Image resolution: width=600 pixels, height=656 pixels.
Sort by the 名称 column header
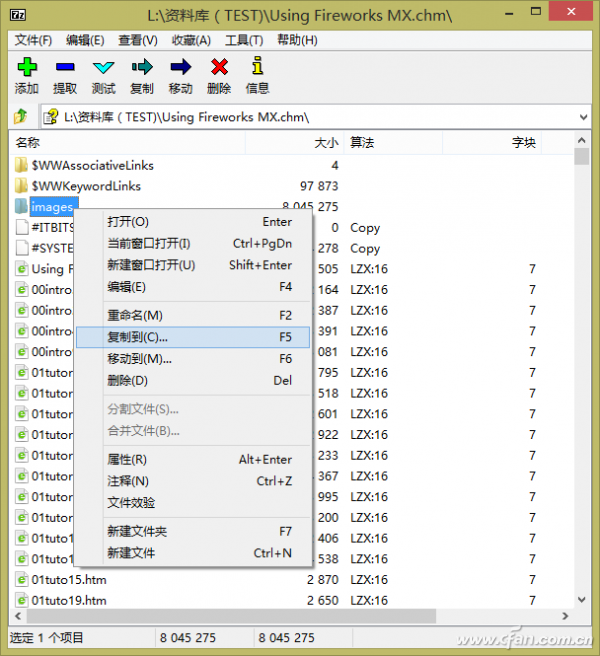tap(127, 143)
